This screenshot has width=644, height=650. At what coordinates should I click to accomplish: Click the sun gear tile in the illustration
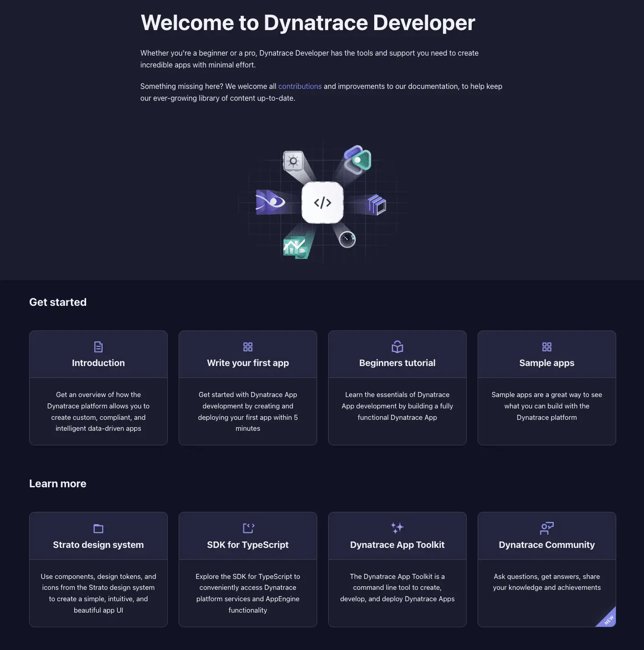[x=293, y=161]
